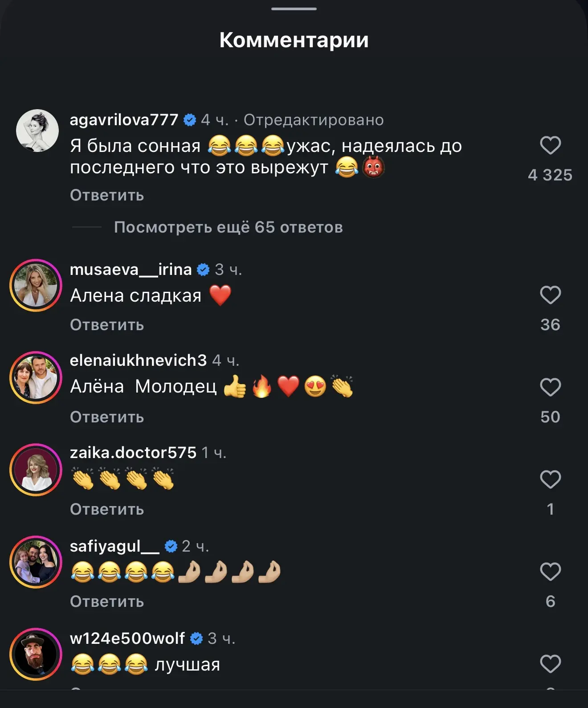Screen dimensions: 588x708
Task: Open the zaika.doctor575 username link
Action: (133, 453)
